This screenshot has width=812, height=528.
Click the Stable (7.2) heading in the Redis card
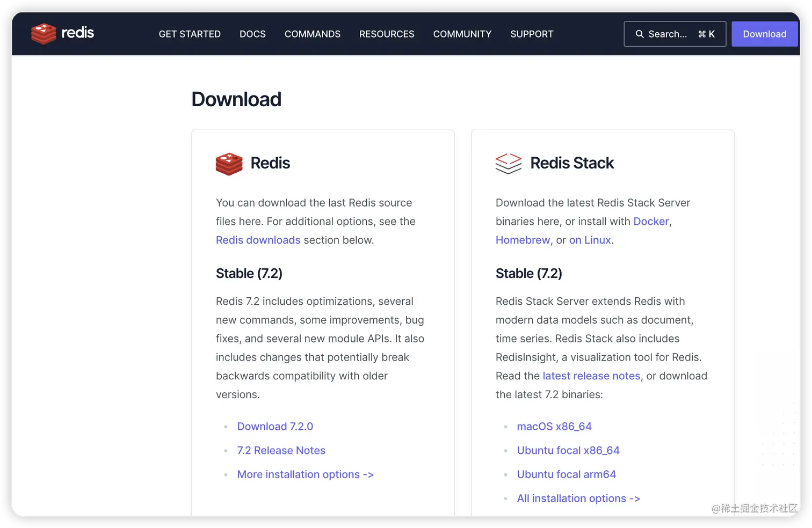[249, 274]
